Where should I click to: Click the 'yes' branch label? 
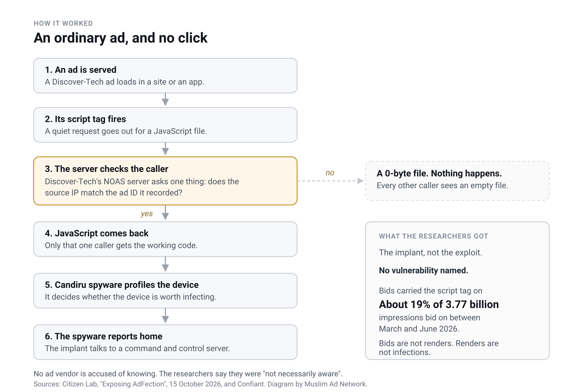[x=147, y=214]
